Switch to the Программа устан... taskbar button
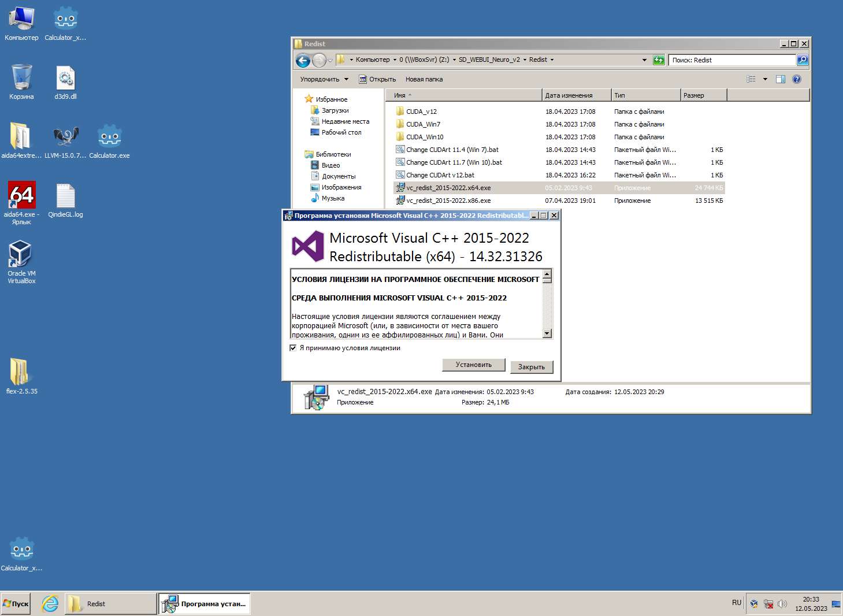 pyautogui.click(x=205, y=604)
